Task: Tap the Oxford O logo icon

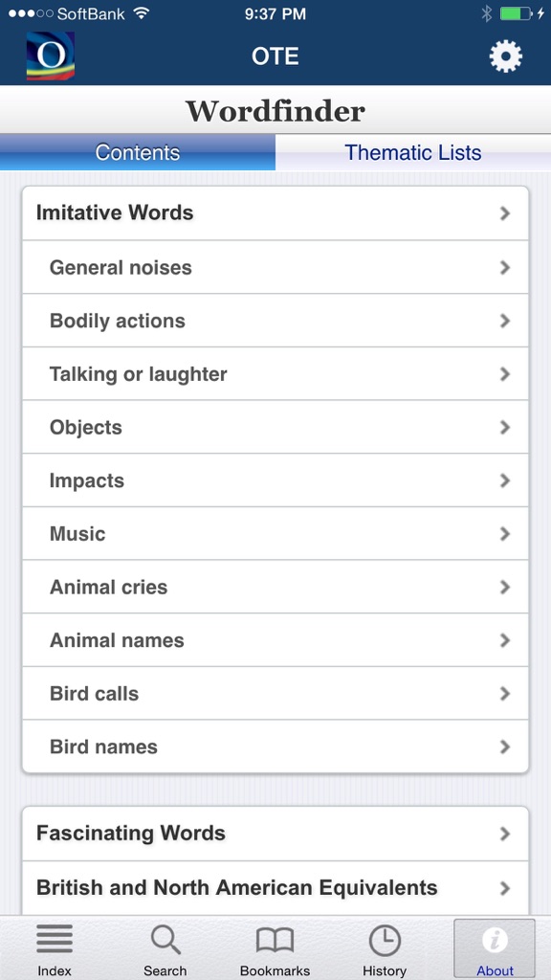Action: tap(50, 56)
